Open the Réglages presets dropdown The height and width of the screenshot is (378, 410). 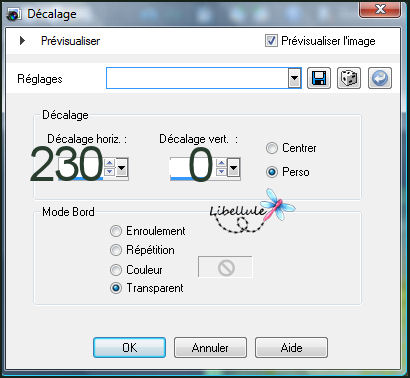click(294, 78)
